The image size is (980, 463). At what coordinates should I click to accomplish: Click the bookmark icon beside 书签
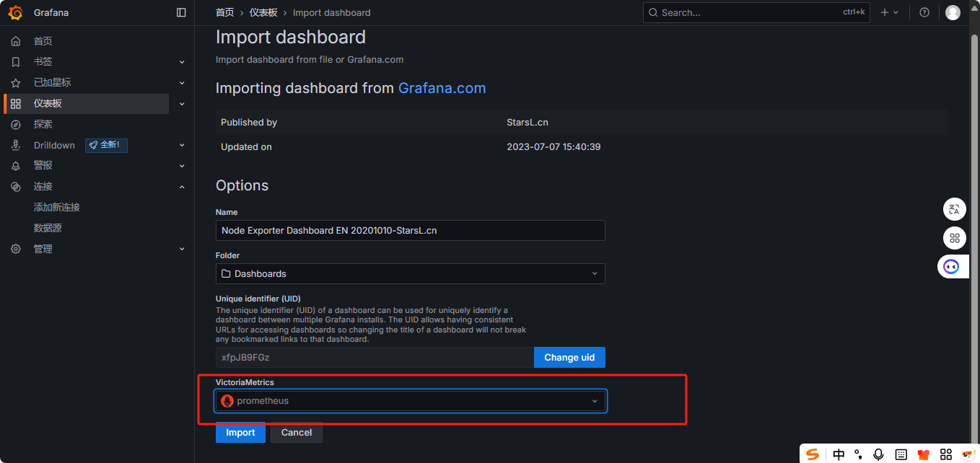[16, 62]
